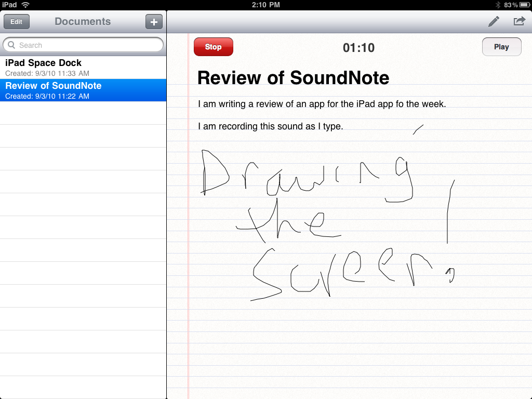Tap the 01:10 recording timer
532x399 pixels.
[x=358, y=47]
